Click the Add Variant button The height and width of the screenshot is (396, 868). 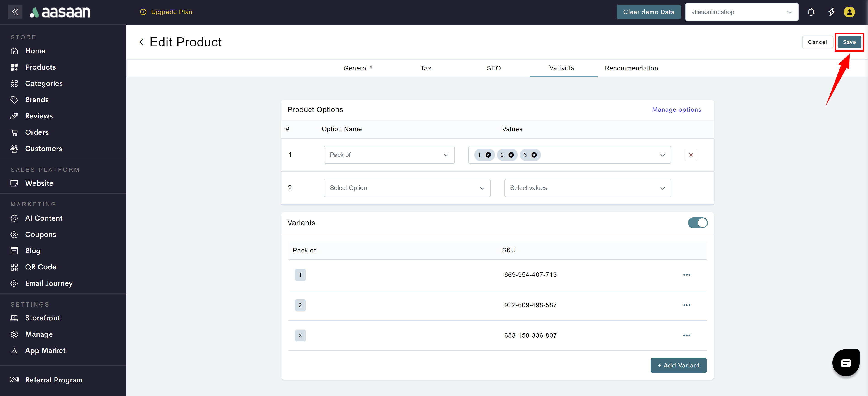678,365
